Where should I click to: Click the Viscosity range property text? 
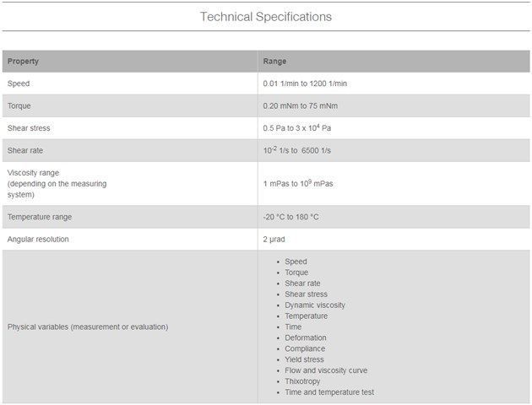(x=57, y=184)
